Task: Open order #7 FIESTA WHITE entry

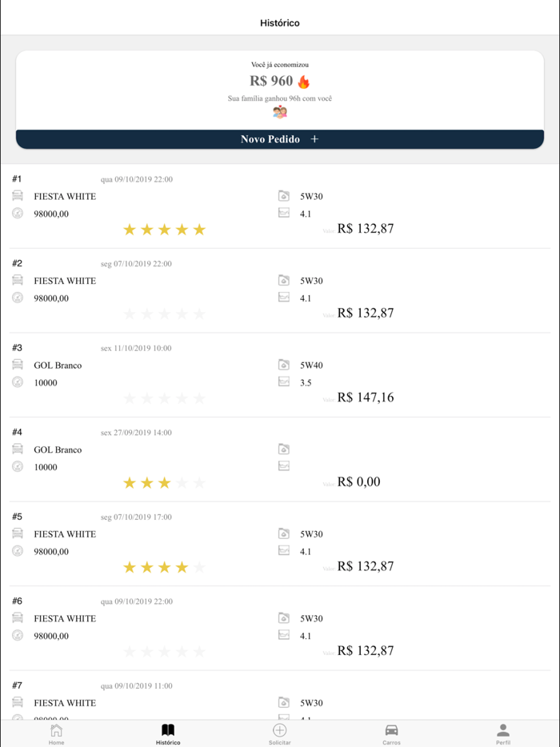Action: coord(65,703)
